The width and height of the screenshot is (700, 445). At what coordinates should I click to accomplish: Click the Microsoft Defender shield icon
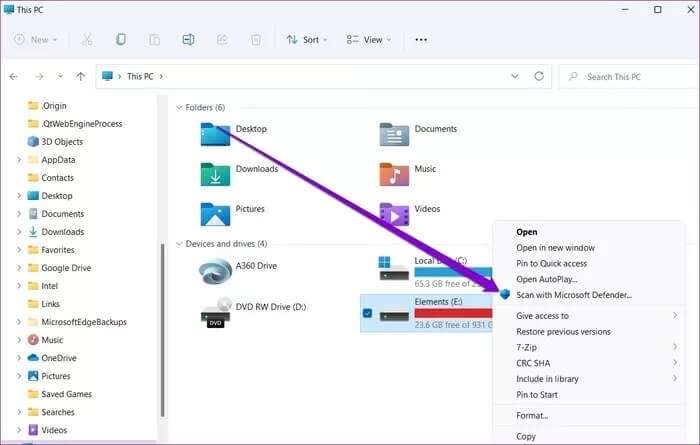505,295
